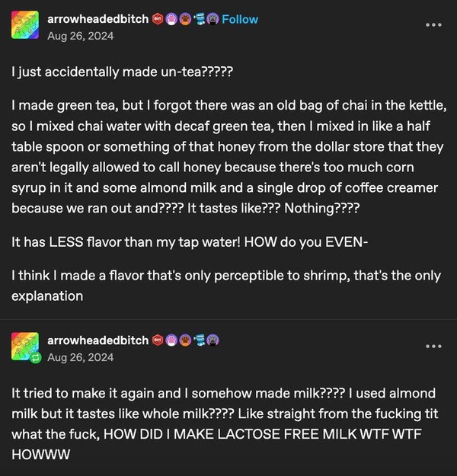This screenshot has width=457, height=476.
Task: Click the purple cat badge beside Follow
Action: 213,20
